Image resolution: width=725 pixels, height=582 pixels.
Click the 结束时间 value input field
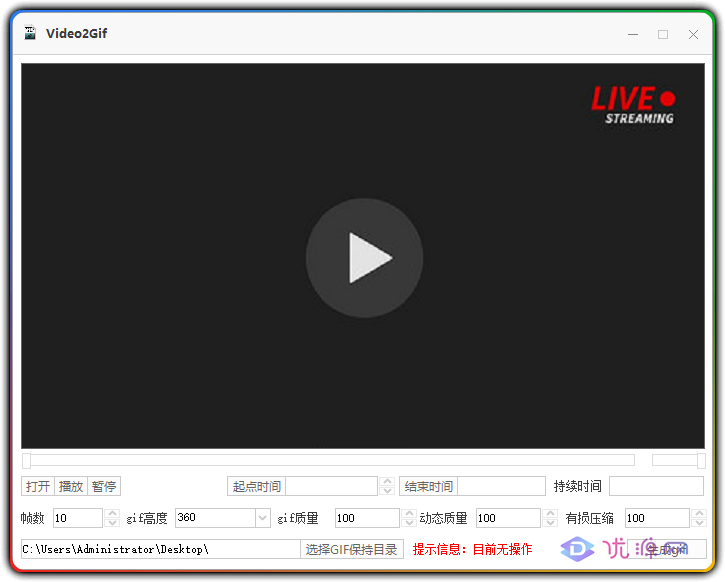coord(502,486)
